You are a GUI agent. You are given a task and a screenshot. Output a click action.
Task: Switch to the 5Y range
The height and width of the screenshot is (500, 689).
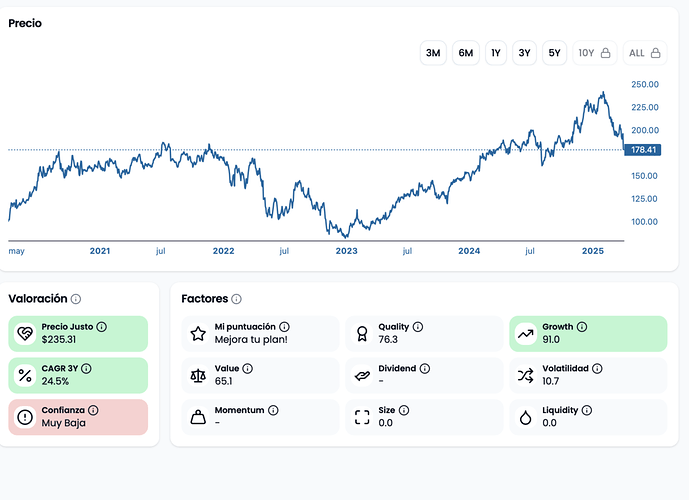tap(555, 53)
